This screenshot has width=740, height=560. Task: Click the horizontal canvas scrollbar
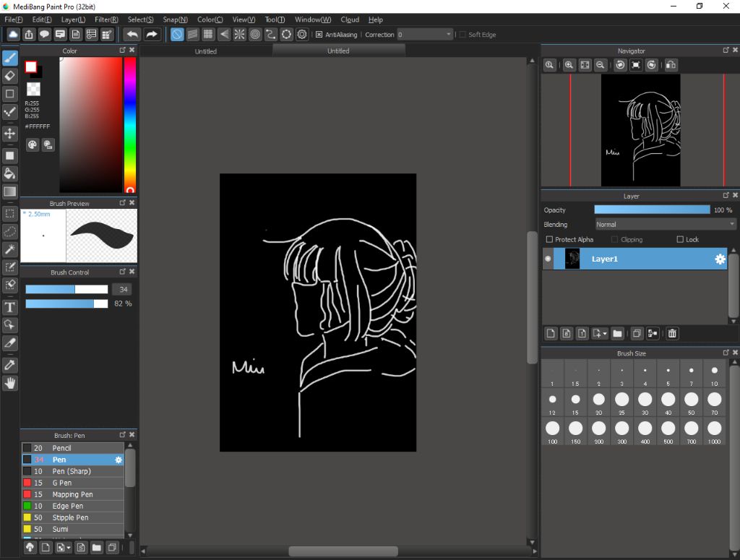point(343,551)
